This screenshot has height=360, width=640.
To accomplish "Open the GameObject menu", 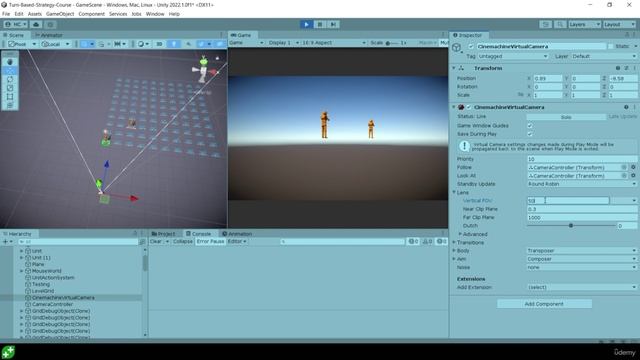I will pos(60,14).
